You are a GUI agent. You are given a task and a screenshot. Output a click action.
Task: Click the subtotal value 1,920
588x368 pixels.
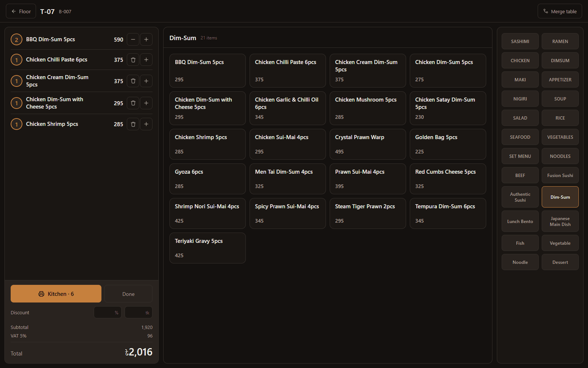147,327
